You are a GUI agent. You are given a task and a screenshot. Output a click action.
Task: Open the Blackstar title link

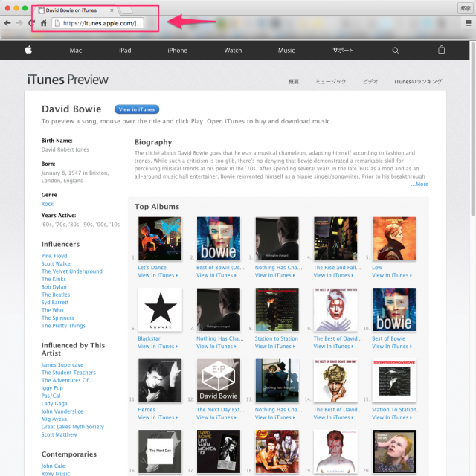click(x=149, y=338)
